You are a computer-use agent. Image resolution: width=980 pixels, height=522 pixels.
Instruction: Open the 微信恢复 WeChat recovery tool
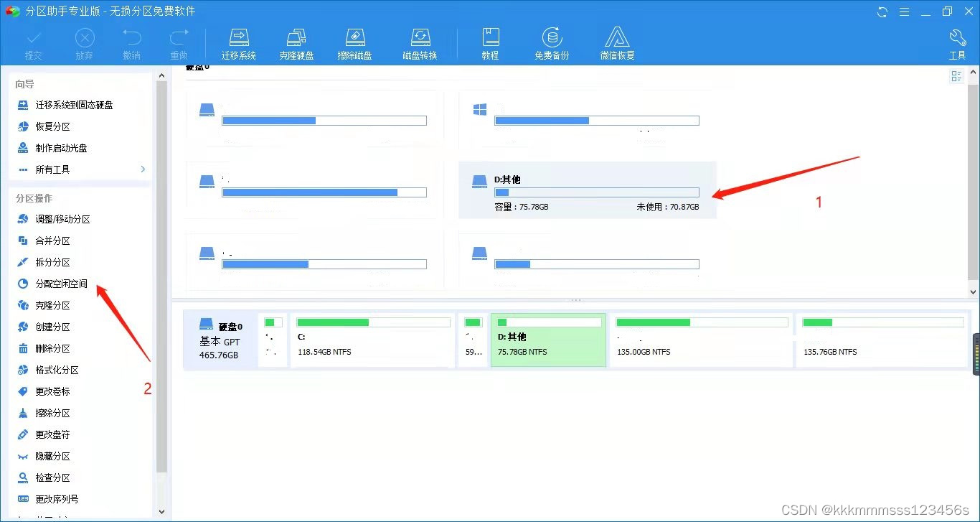[617, 45]
